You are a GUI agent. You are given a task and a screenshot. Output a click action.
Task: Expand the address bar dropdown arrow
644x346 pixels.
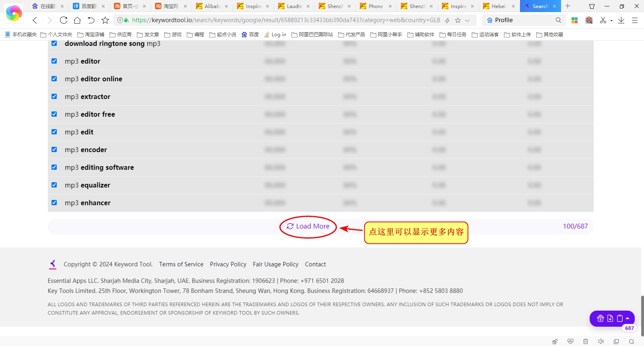(467, 20)
